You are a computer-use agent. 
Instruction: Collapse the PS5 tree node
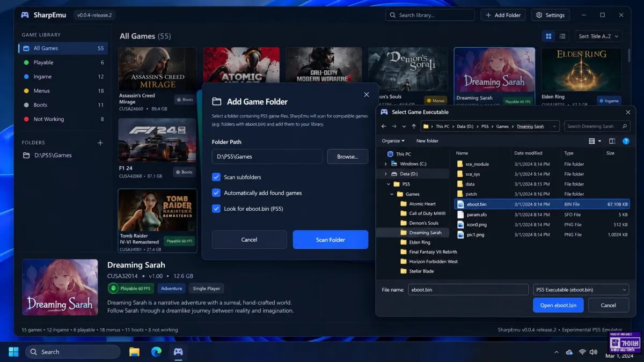[388, 184]
